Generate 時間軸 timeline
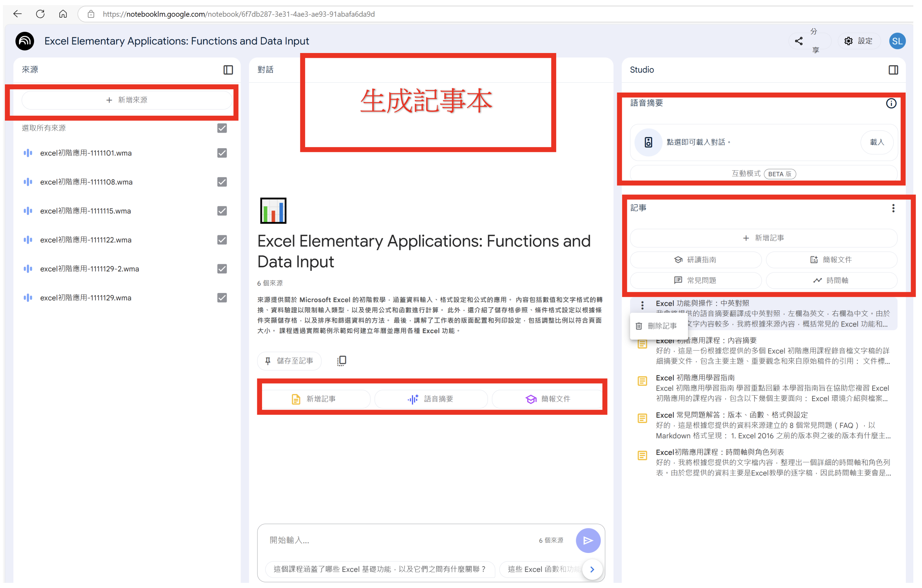The width and height of the screenshot is (922, 588). pos(831,281)
